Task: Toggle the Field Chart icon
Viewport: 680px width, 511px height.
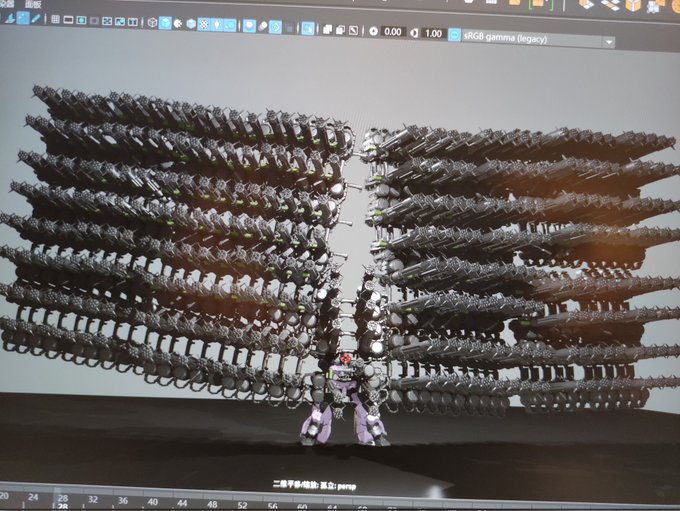Action: [107, 21]
